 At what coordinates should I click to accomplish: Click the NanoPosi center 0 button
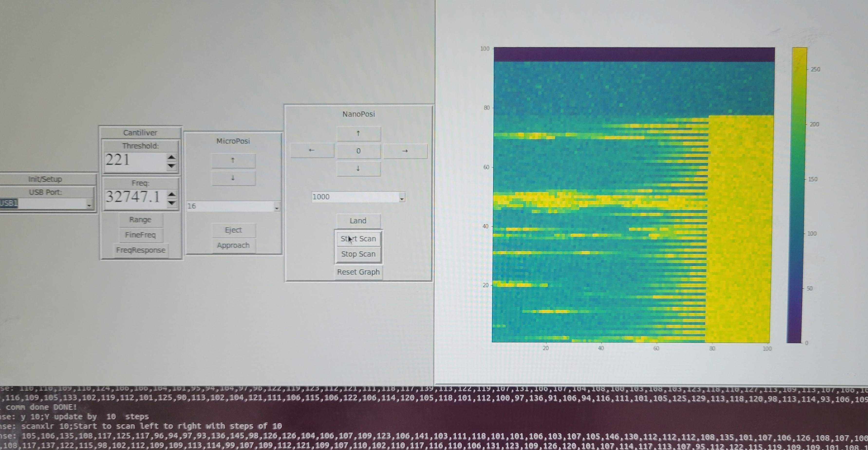coord(358,151)
